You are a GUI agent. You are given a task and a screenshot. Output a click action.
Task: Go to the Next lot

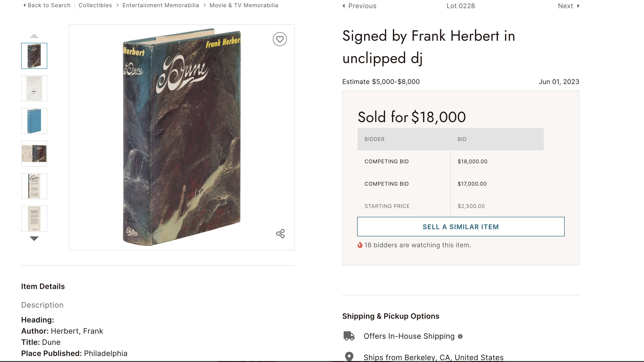pos(569,6)
